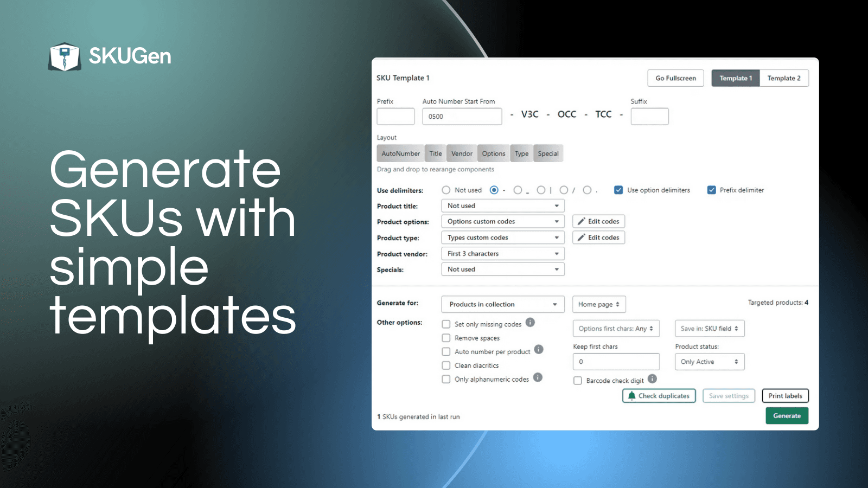
Task: Select the Not used delimiter radio button
Action: (x=446, y=190)
